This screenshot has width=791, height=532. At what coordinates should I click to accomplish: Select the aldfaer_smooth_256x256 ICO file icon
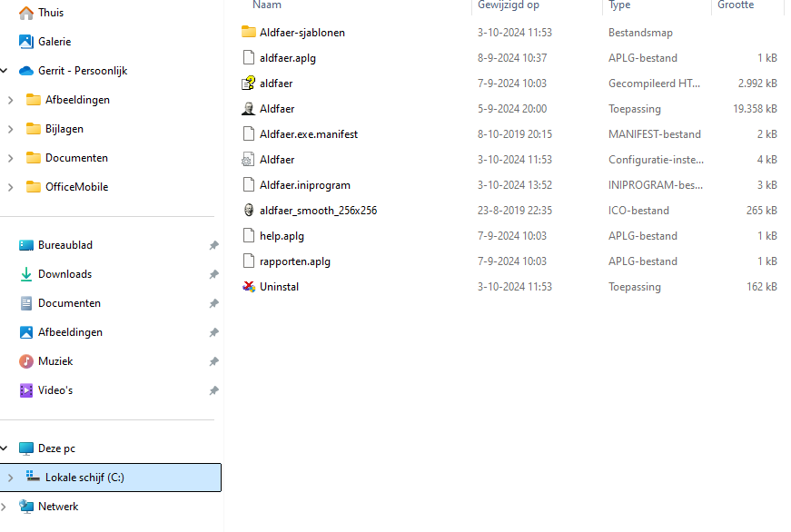(x=249, y=211)
